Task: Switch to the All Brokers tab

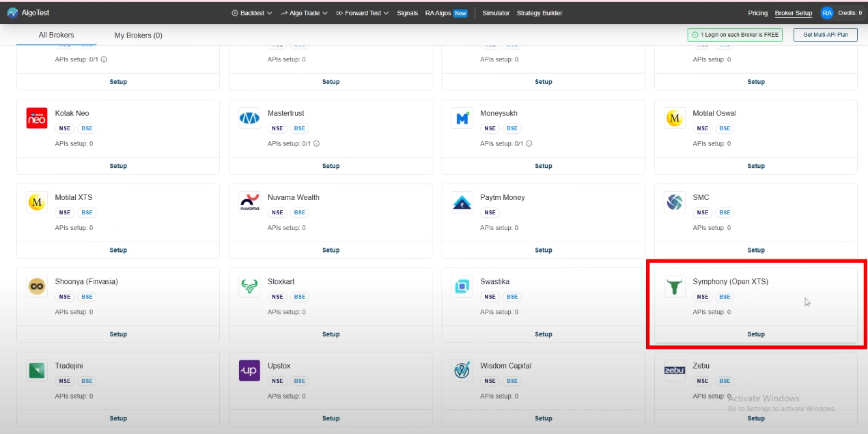Action: (x=57, y=35)
